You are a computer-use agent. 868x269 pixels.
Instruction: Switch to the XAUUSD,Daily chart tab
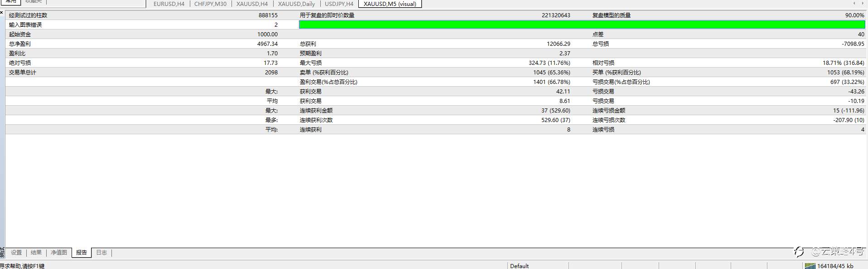point(296,4)
